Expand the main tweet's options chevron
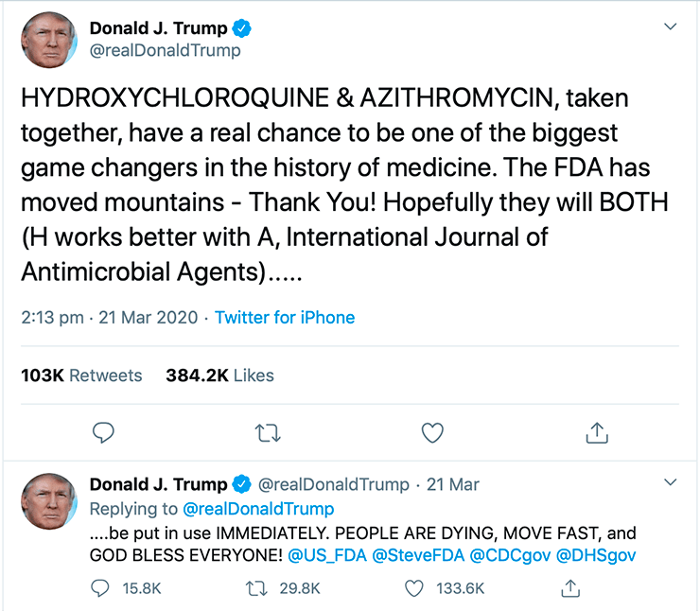The image size is (700, 611). (670, 26)
